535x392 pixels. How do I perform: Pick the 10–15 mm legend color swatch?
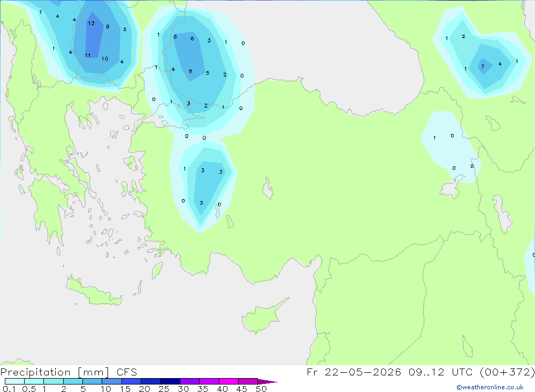pyautogui.click(x=112, y=381)
